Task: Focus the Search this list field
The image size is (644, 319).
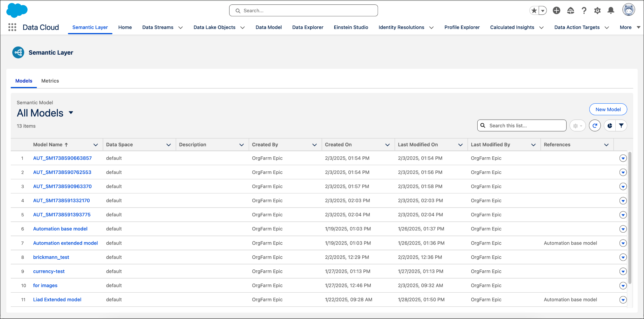Action: pyautogui.click(x=522, y=126)
